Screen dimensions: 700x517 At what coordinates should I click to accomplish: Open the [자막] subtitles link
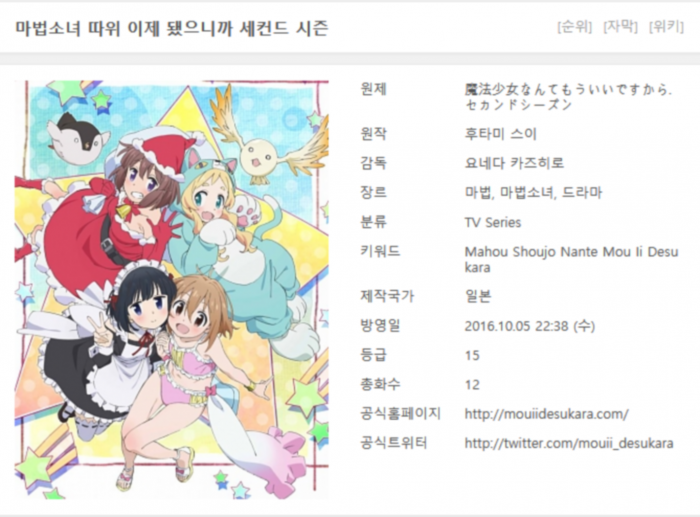pyautogui.click(x=620, y=27)
